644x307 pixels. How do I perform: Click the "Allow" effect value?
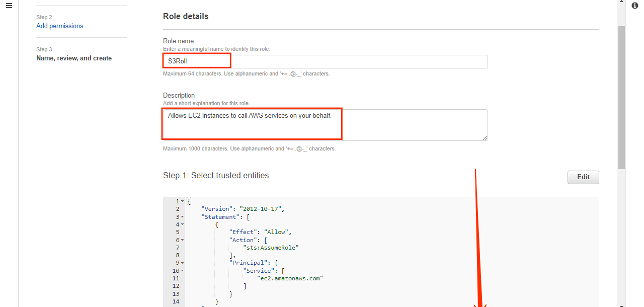[x=276, y=232]
